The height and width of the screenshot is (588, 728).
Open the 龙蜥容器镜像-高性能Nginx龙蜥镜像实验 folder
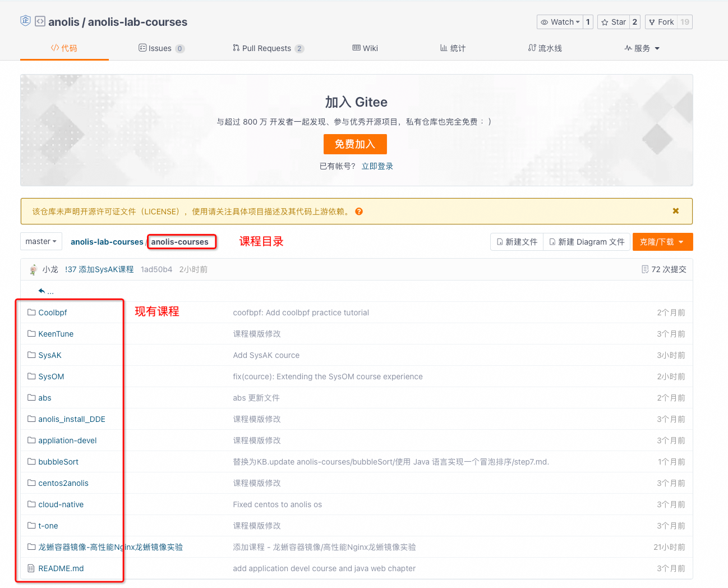point(110,547)
